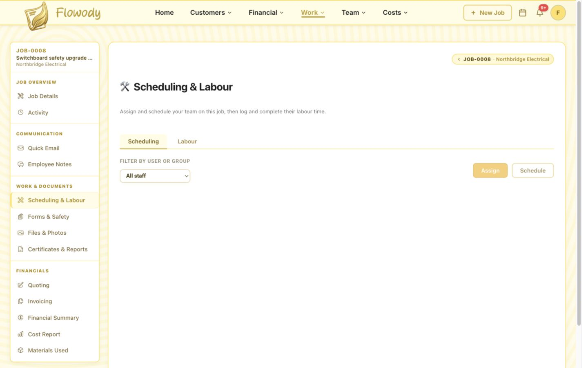Open Materials Used page
This screenshot has width=588, height=368.
55,350
